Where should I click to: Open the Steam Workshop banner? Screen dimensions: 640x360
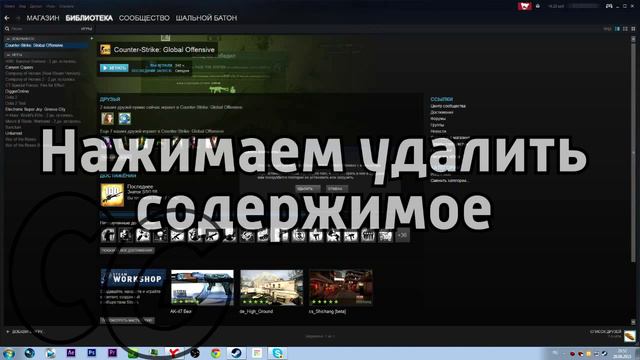tap(133, 278)
